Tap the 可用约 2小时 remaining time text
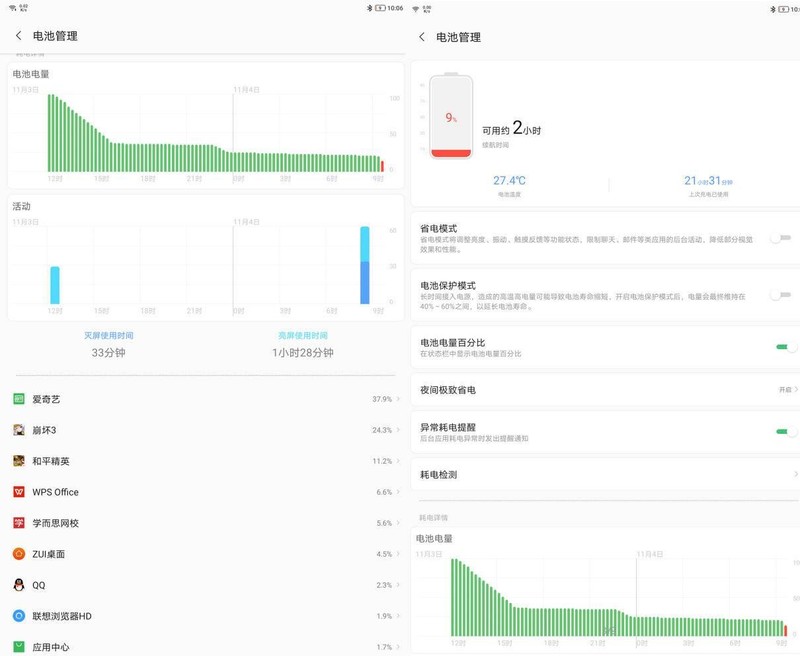The image size is (800, 656). coord(511,128)
